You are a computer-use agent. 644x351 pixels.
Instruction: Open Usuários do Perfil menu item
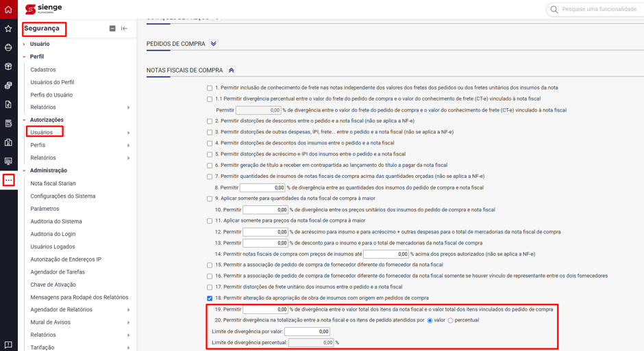[52, 82]
